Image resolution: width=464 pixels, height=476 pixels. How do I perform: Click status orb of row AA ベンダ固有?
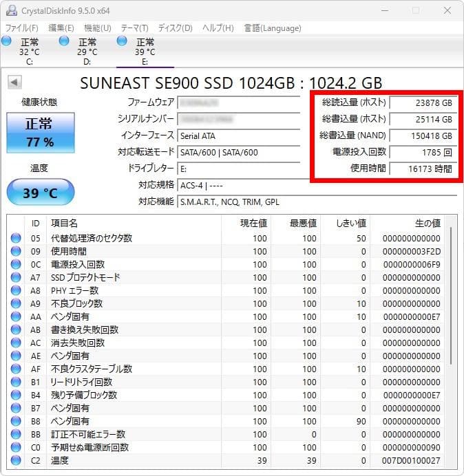pyautogui.click(x=16, y=316)
